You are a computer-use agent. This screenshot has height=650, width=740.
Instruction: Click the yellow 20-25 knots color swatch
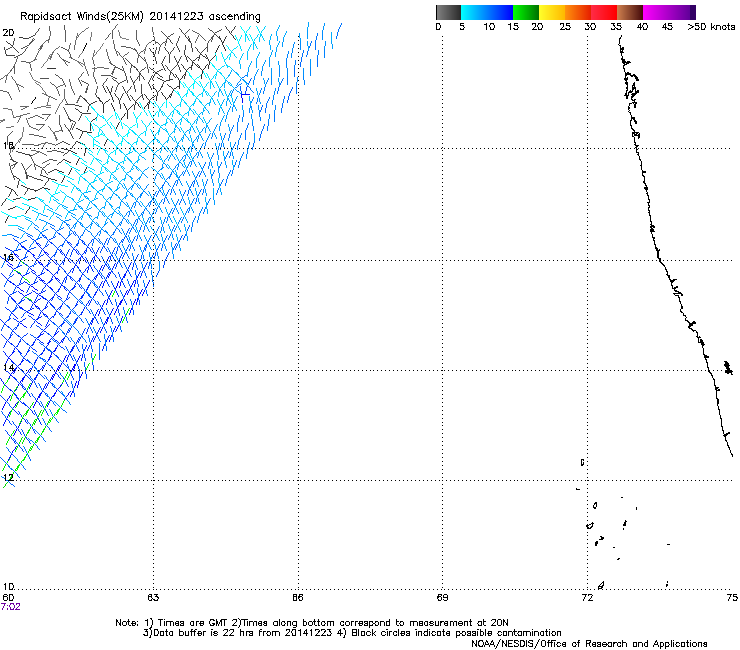[552, 12]
